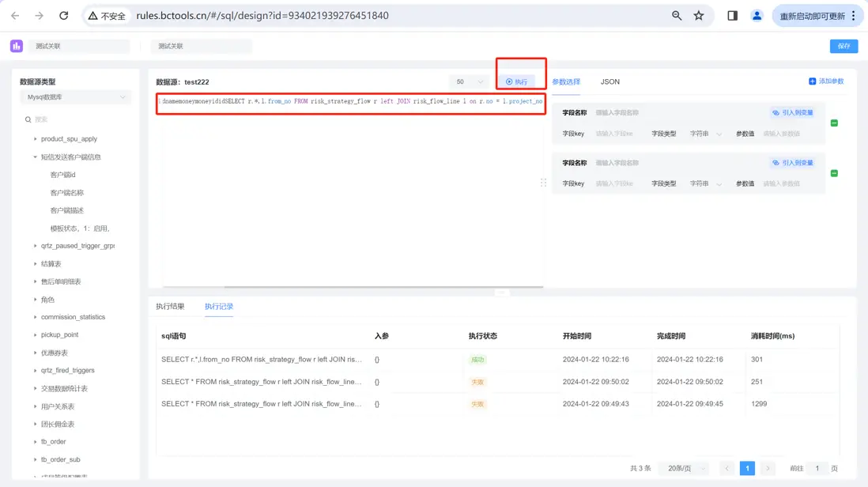This screenshot has height=487, width=868.
Task: Select page 1 in pagination
Action: click(x=747, y=468)
